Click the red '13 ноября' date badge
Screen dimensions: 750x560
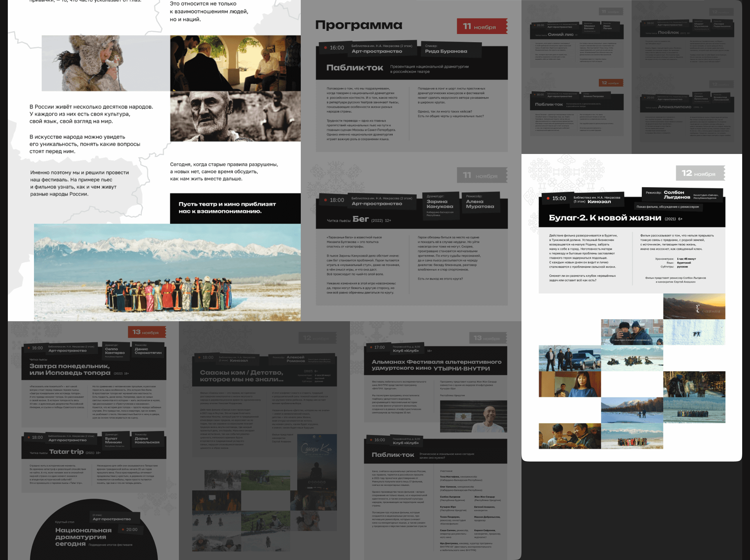pyautogui.click(x=146, y=332)
